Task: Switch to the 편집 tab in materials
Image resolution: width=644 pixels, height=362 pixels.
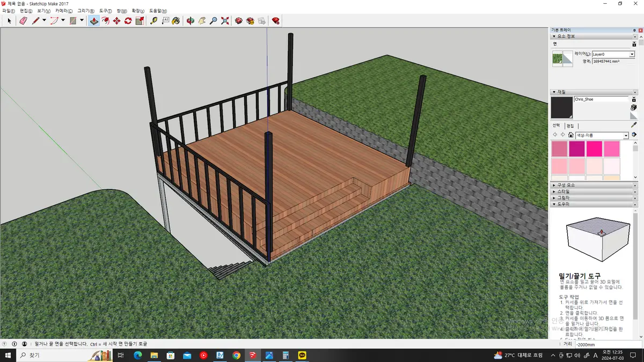Action: pyautogui.click(x=570, y=125)
